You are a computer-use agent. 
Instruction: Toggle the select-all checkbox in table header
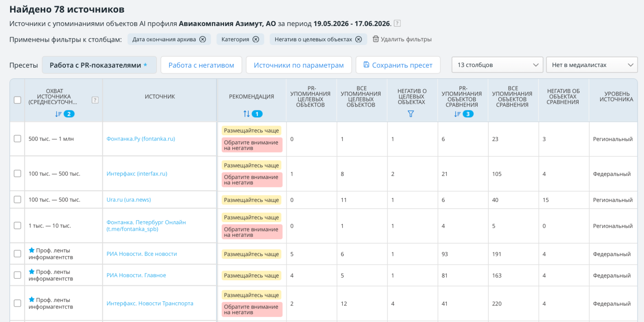(18, 100)
